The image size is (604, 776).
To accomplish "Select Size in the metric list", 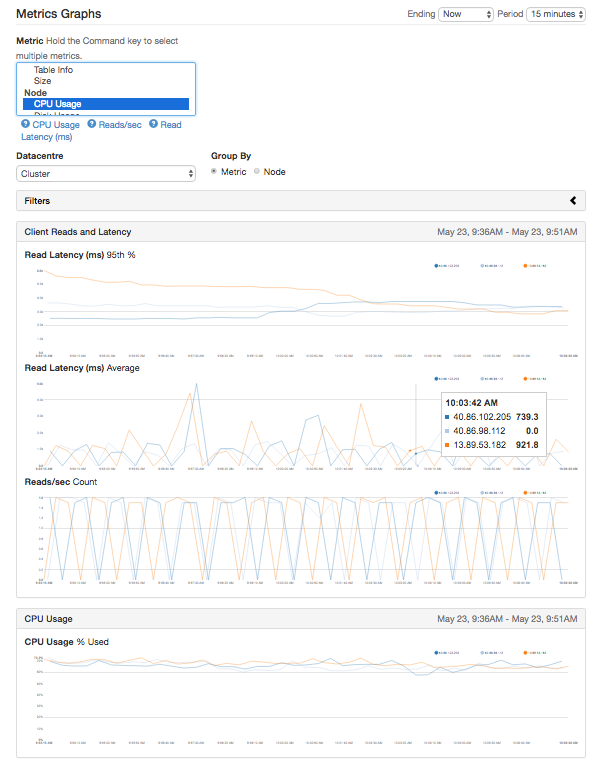I will pos(43,81).
